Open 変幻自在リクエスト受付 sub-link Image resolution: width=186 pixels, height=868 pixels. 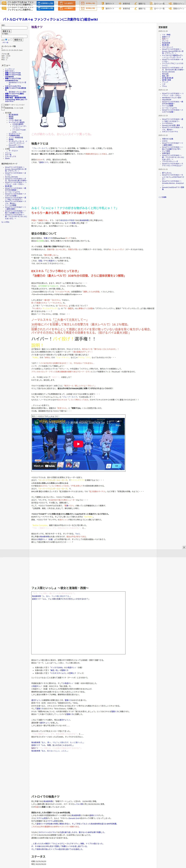(17, 92)
